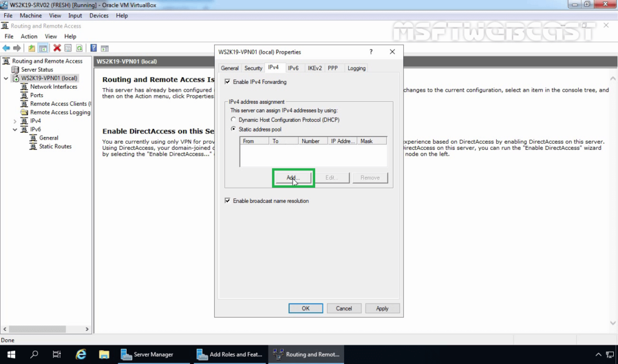Open the VirtualBox Machine menu
Viewport: 618px width, 364px height.
pos(31,16)
